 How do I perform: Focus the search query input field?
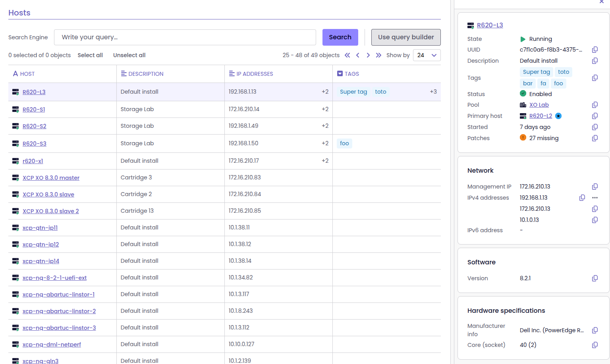click(x=185, y=37)
